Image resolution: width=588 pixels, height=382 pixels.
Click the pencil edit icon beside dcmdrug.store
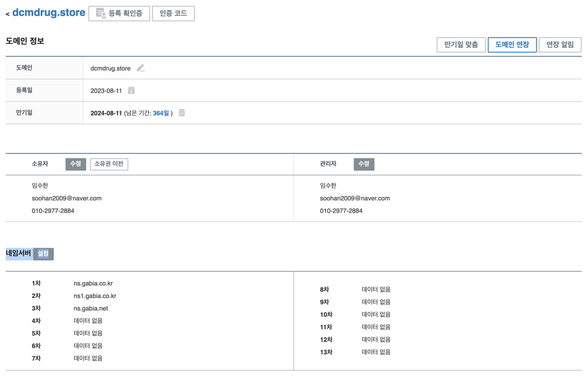(140, 68)
